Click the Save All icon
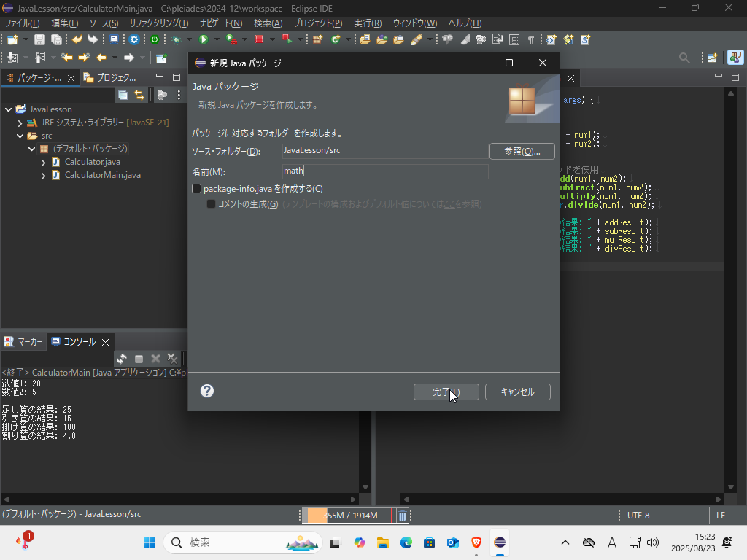Image resolution: width=747 pixels, height=560 pixels. pos(56,40)
